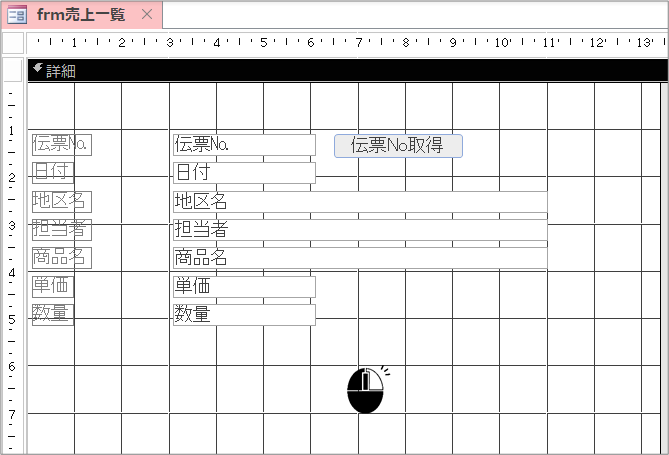
Task: Select the 商品名 label control
Action: coord(62,258)
